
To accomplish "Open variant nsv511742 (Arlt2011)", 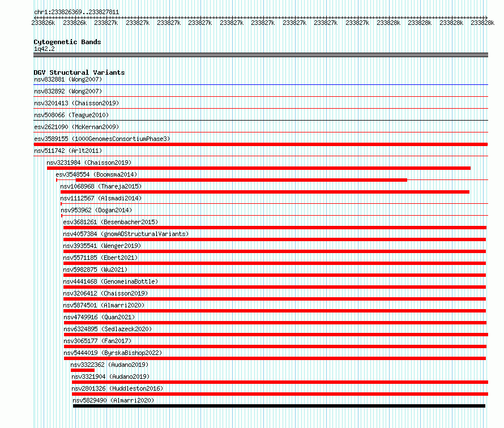I will 68,151.
